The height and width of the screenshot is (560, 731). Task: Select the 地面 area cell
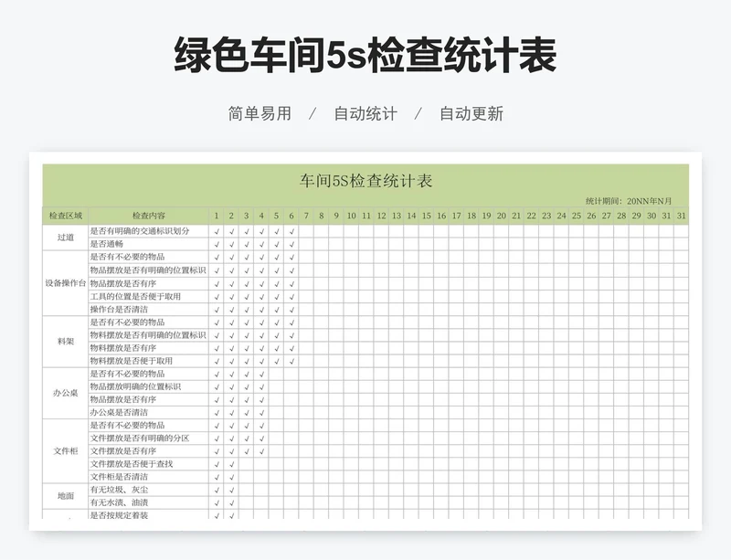click(65, 496)
